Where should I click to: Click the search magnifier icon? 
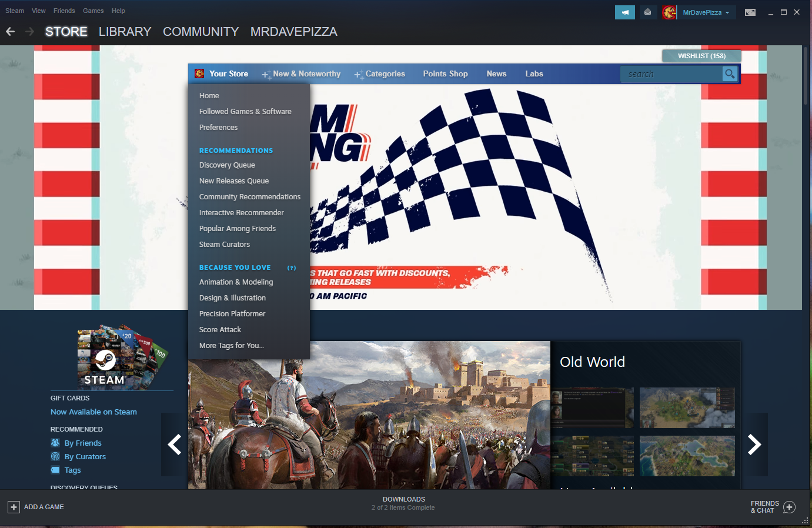point(730,74)
